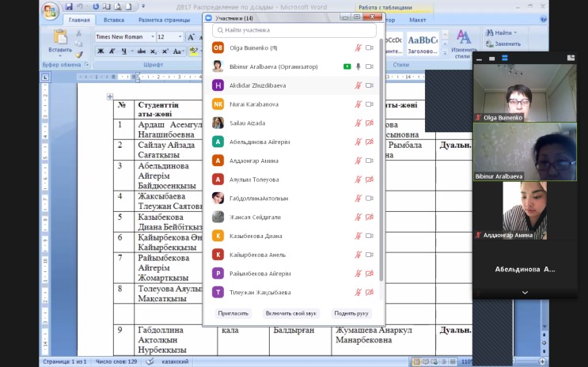Open the Paste options dropdown arrow
Viewport: 588px width, 367px height.
(x=60, y=55)
